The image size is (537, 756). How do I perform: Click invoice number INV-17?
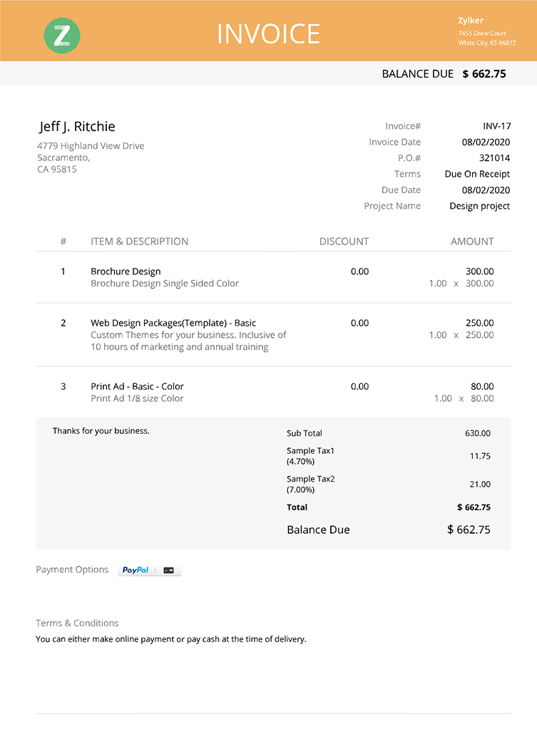(496, 126)
